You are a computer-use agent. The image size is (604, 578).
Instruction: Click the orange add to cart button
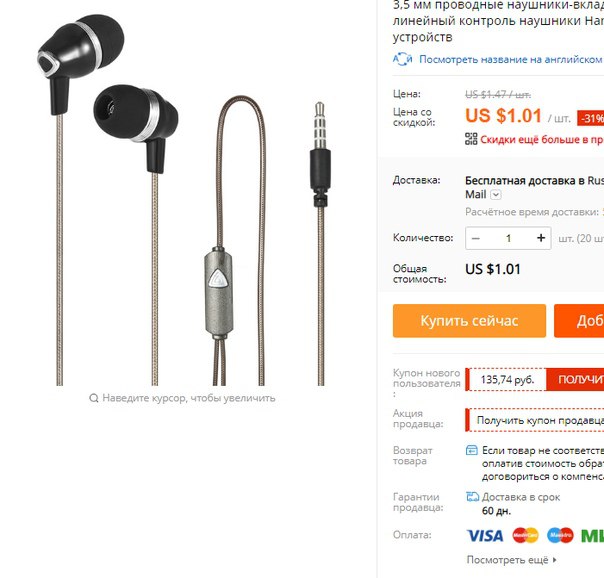tap(579, 321)
